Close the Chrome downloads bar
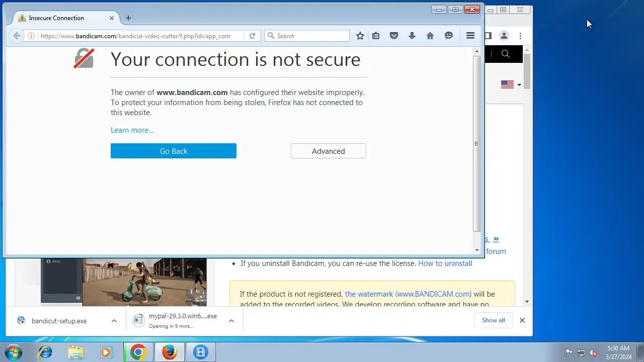Viewport: 644px width, 362px height. tap(522, 320)
